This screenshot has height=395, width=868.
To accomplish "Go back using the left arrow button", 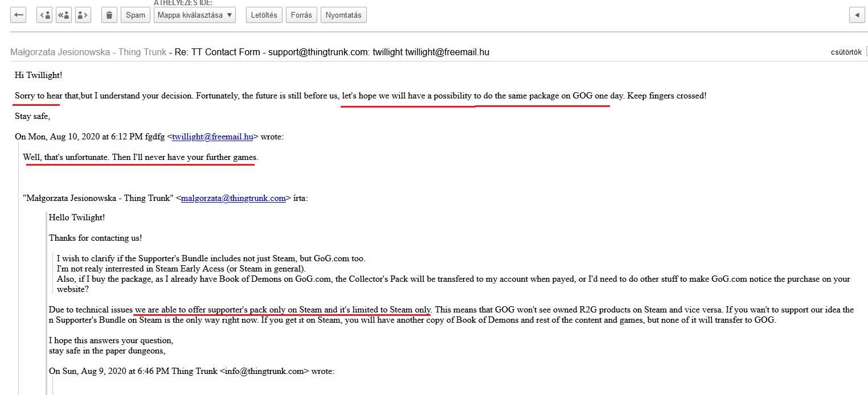I will coord(18,15).
